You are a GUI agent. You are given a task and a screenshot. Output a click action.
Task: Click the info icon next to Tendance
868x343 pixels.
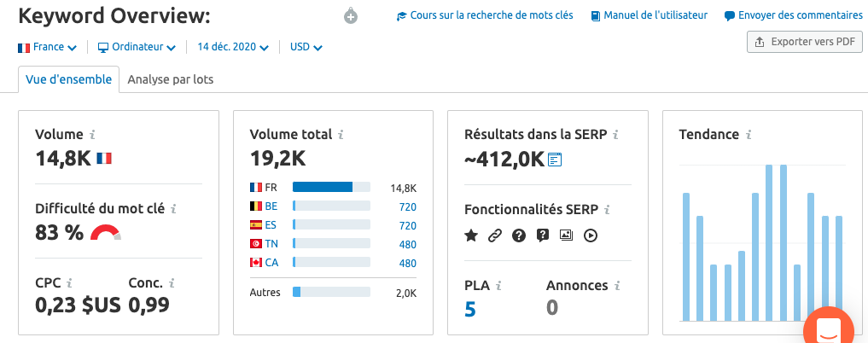coord(749,135)
